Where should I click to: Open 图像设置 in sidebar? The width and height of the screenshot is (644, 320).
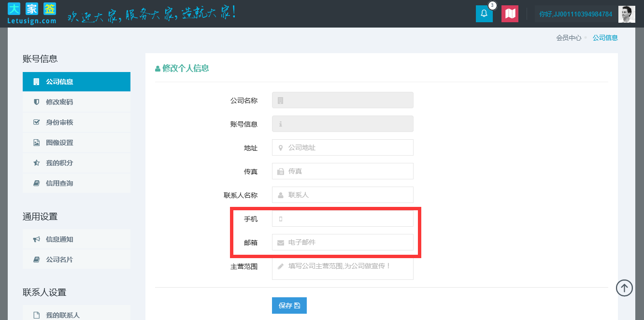pyautogui.click(x=76, y=143)
